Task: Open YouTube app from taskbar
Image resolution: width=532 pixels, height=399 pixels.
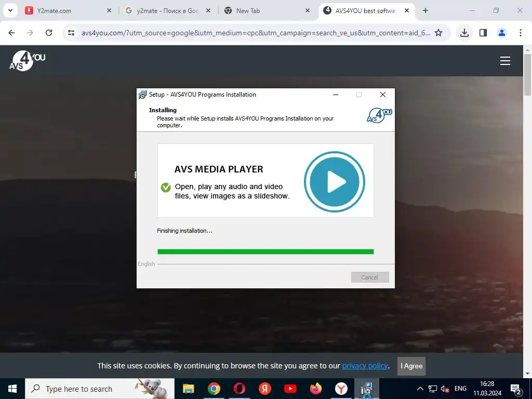Action: point(290,389)
